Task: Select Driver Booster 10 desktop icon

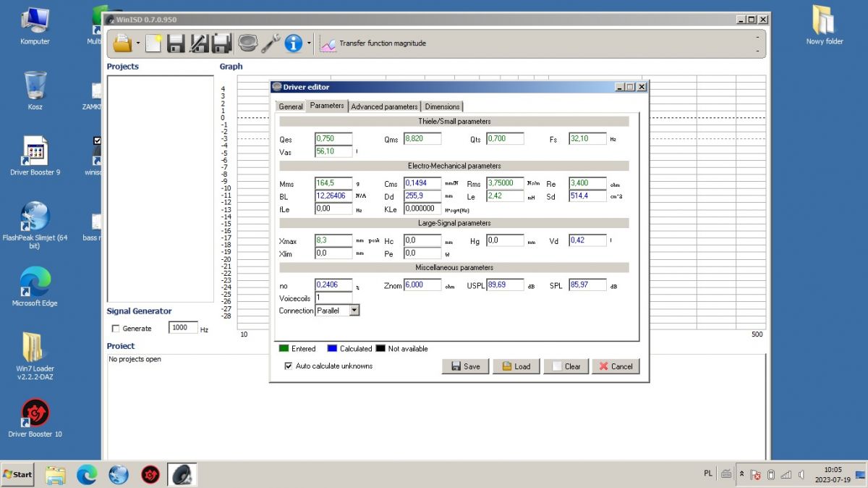Action: [x=35, y=418]
